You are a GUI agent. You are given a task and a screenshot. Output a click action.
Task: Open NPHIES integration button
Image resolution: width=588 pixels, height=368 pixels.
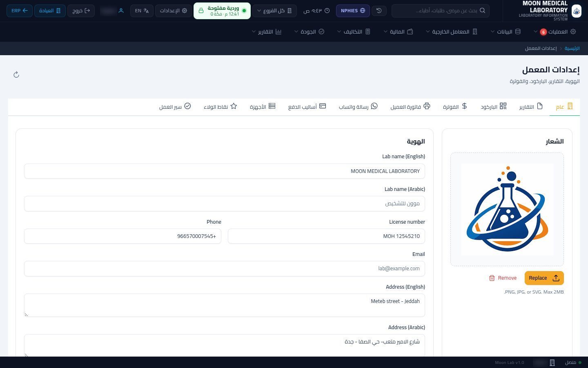pyautogui.click(x=353, y=11)
